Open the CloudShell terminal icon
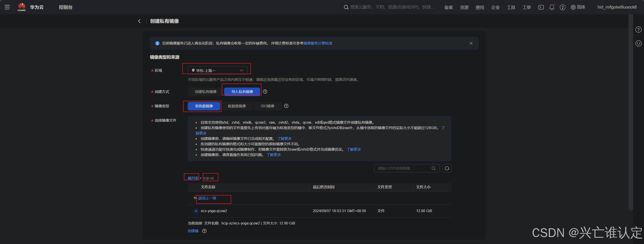The height and width of the screenshot is (244, 644). (x=541, y=7)
